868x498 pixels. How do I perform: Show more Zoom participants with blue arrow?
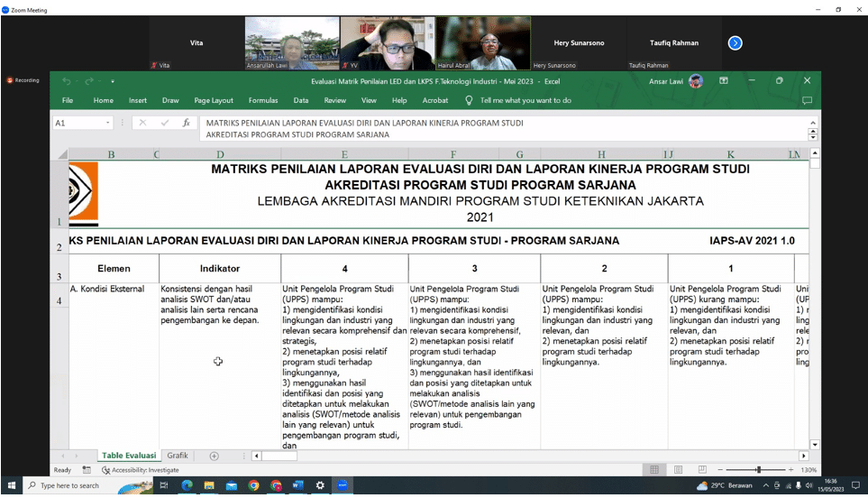pos(736,43)
